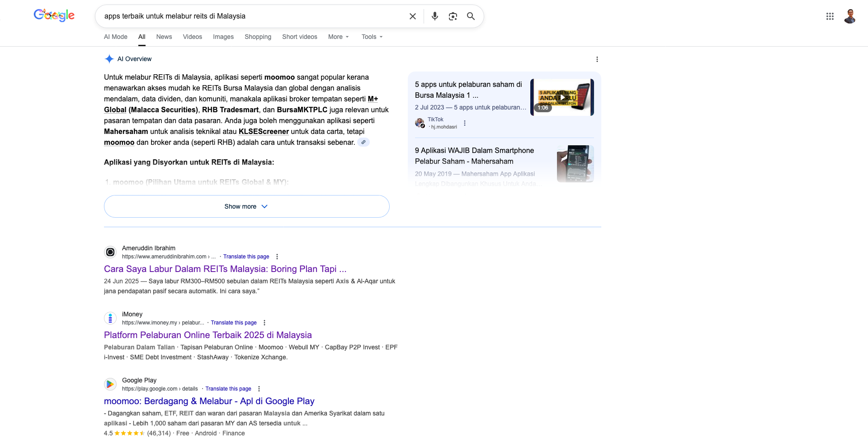Open the Google apps grid
Screen dimensions: 868x439
tap(830, 16)
